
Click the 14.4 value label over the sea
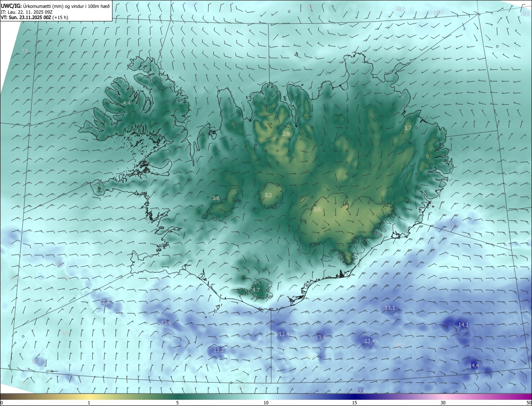click(x=474, y=366)
